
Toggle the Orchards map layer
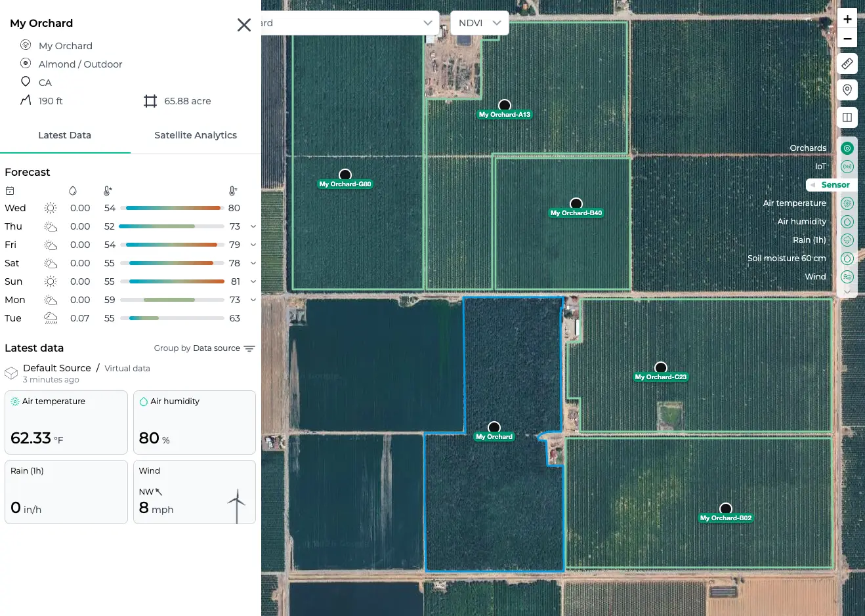tap(847, 148)
